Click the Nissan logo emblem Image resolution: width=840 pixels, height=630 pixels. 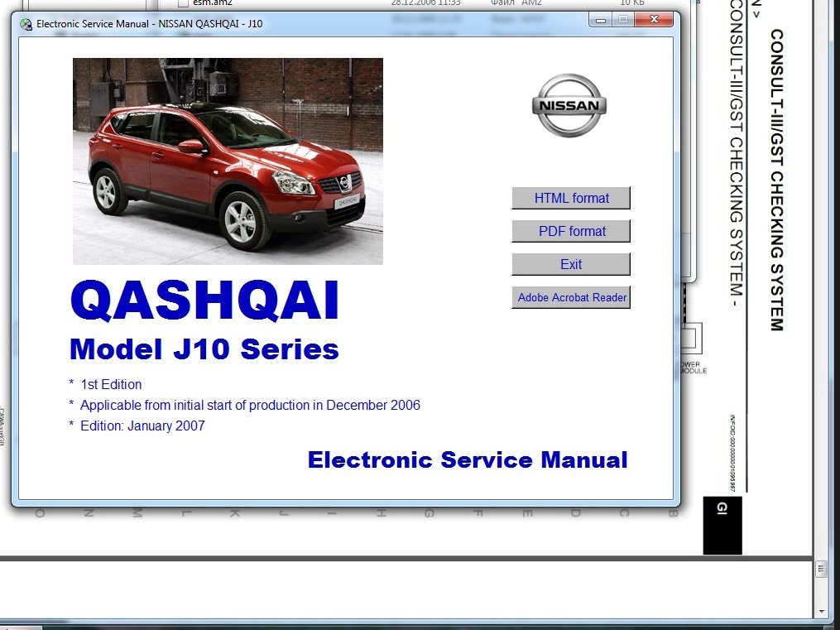569,106
